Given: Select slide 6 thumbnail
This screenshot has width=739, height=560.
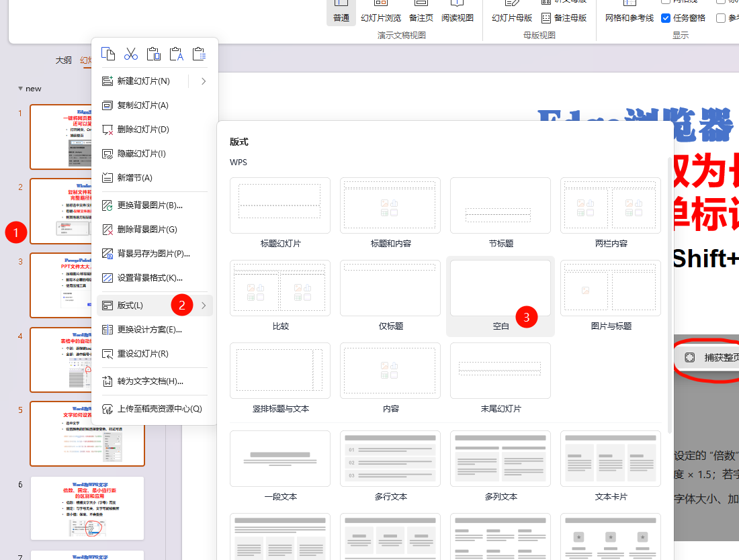Looking at the screenshot, I should pyautogui.click(x=87, y=508).
